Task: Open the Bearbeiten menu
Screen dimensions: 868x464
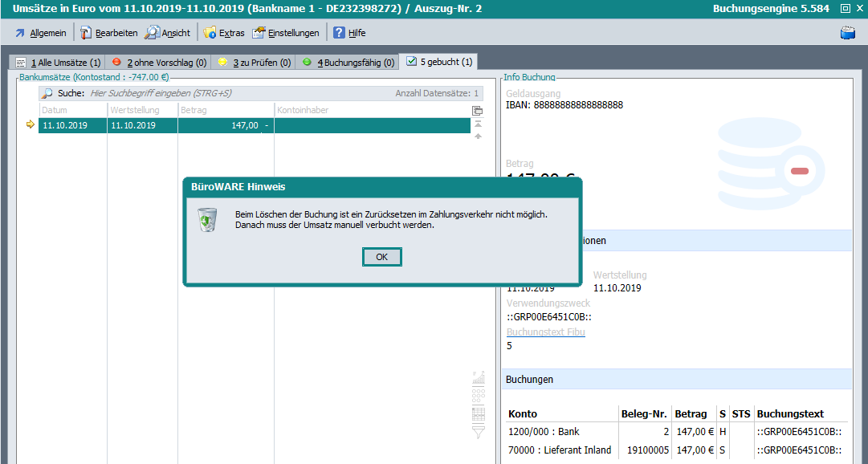Action: pos(108,33)
